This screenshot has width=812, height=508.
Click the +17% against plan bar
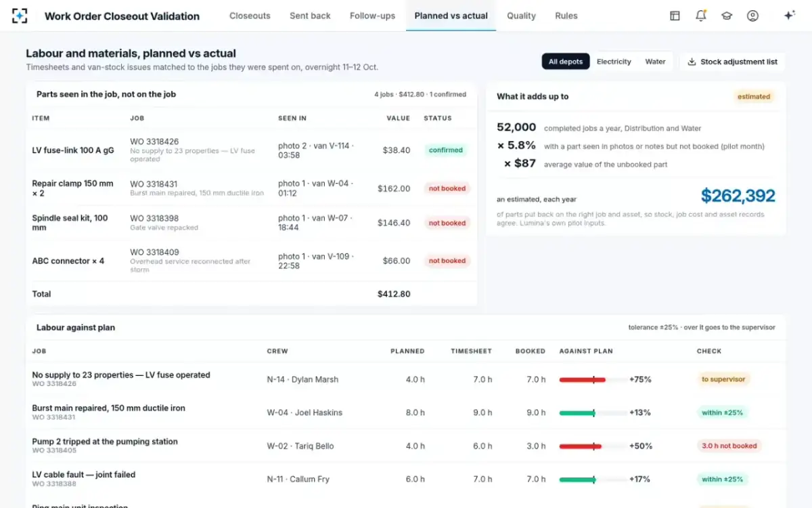click(x=592, y=480)
